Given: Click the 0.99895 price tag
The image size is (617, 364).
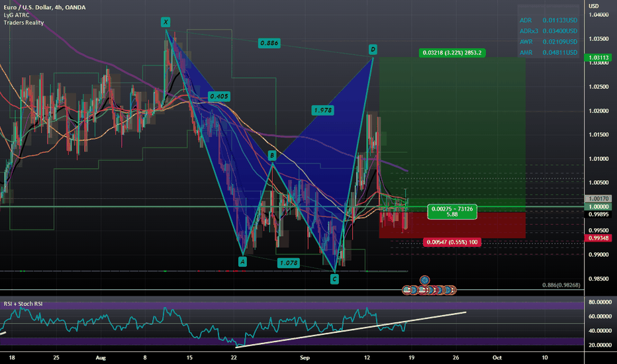Looking at the screenshot, I should [598, 214].
